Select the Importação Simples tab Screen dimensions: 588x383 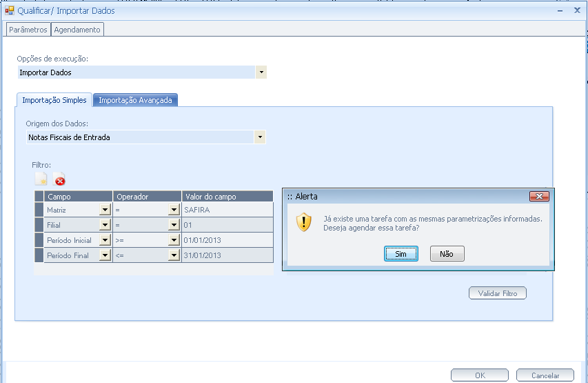click(54, 100)
